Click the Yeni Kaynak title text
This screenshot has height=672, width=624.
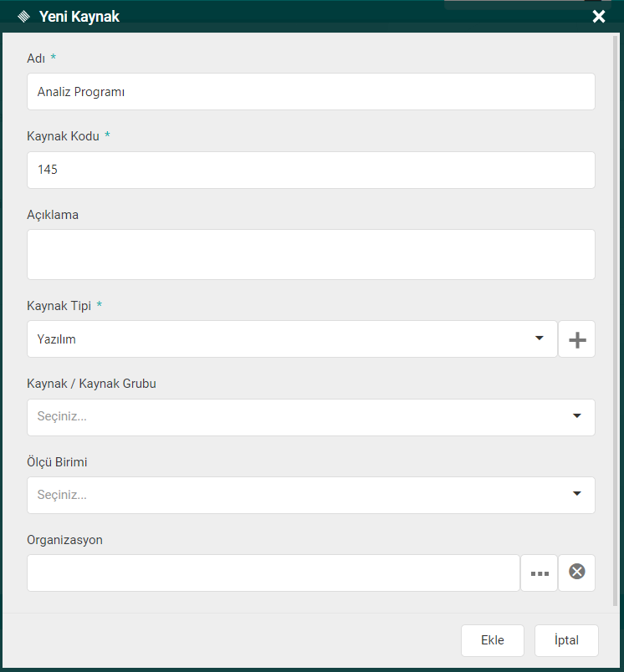79,17
